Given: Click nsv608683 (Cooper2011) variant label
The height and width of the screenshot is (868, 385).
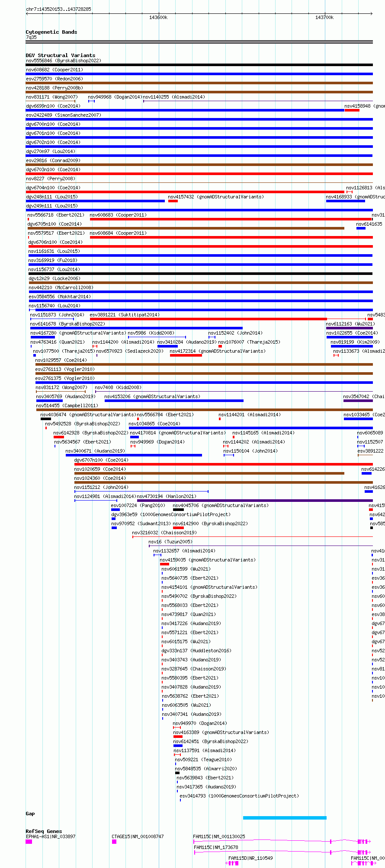Looking at the screenshot, I should point(118,215).
